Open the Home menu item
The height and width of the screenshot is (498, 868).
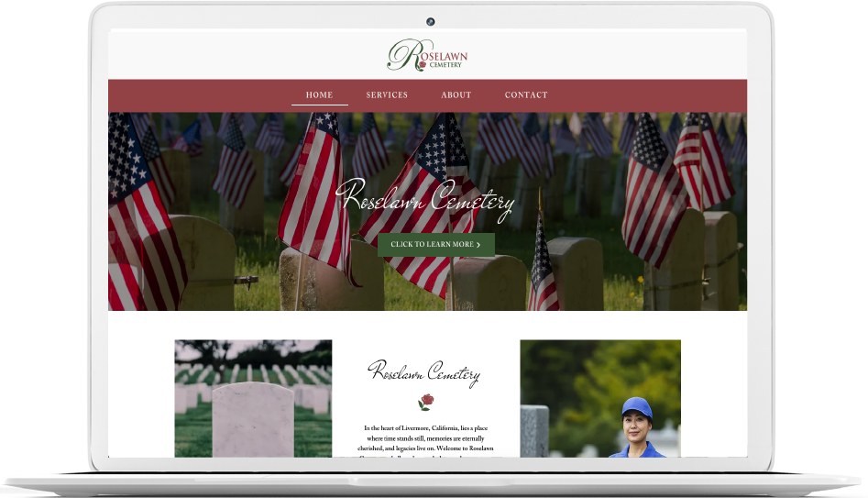coord(319,94)
